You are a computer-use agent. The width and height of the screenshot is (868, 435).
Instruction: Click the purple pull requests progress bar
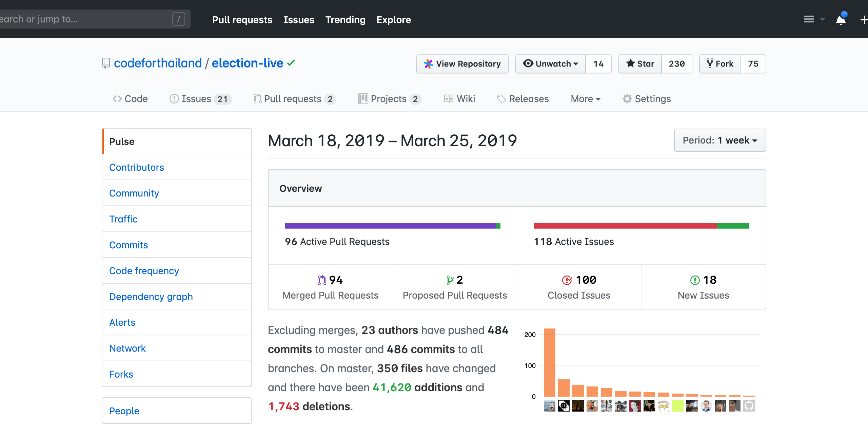point(390,226)
